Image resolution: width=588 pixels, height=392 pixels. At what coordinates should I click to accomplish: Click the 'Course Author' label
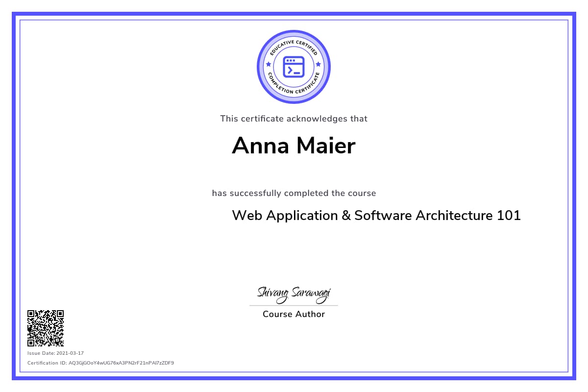(x=294, y=315)
